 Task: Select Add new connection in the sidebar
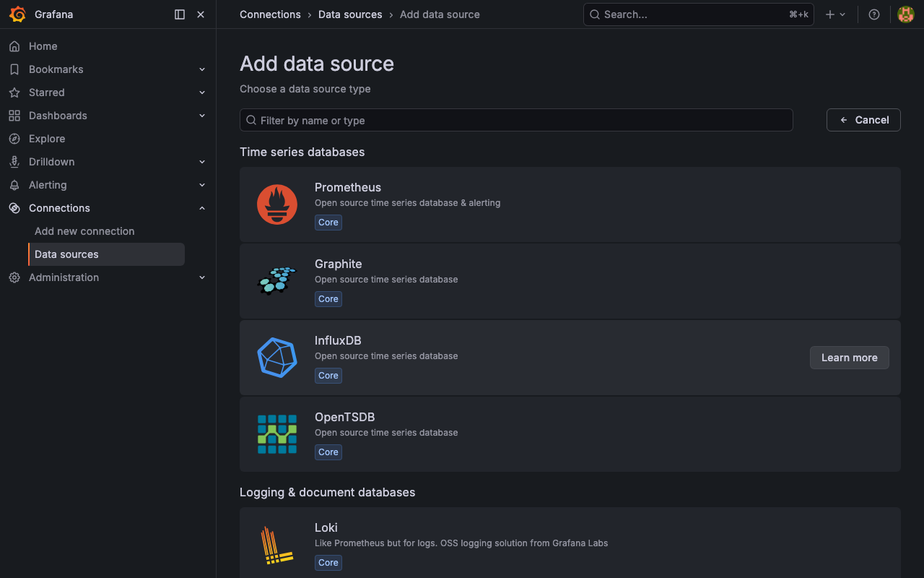pyautogui.click(x=84, y=231)
